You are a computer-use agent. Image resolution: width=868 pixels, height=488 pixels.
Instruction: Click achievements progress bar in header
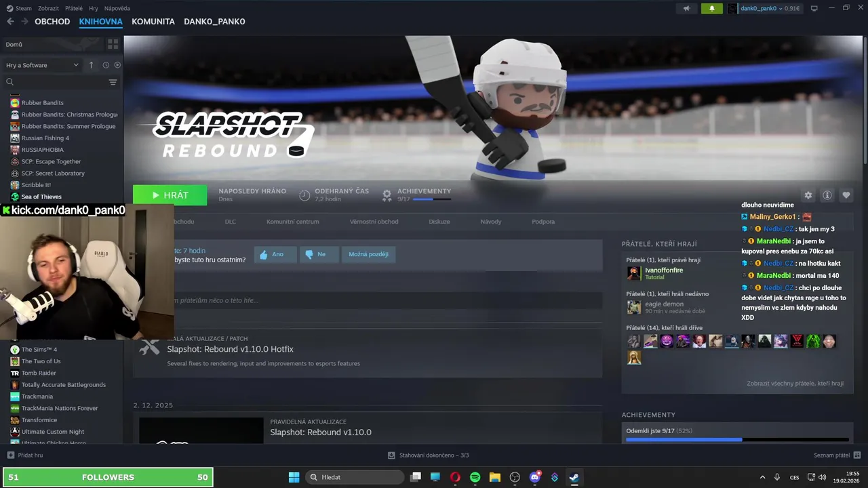[431, 199]
